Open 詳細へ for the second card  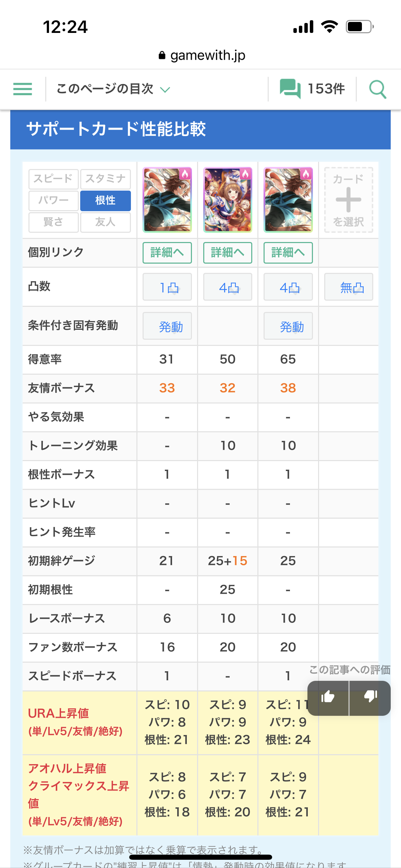click(228, 253)
